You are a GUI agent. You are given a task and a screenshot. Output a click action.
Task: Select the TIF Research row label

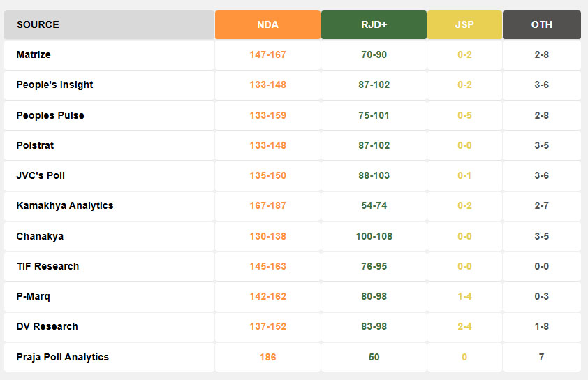(x=47, y=266)
